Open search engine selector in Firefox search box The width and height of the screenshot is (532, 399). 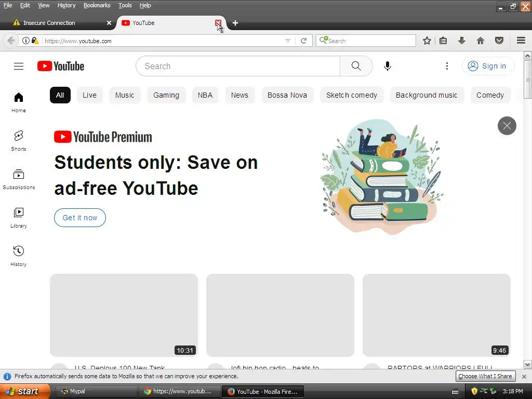(x=323, y=41)
